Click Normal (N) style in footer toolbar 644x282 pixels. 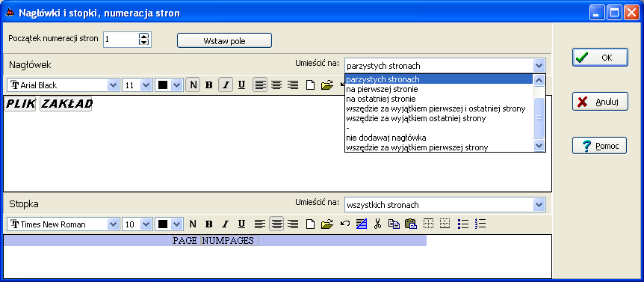click(193, 224)
